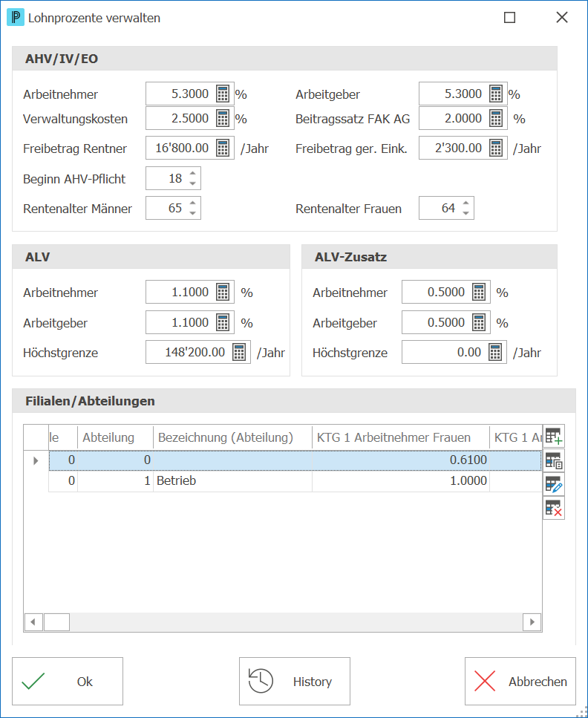Open calculator for Beitragssatz FAK AG
The height and width of the screenshot is (718, 588).
(496, 119)
